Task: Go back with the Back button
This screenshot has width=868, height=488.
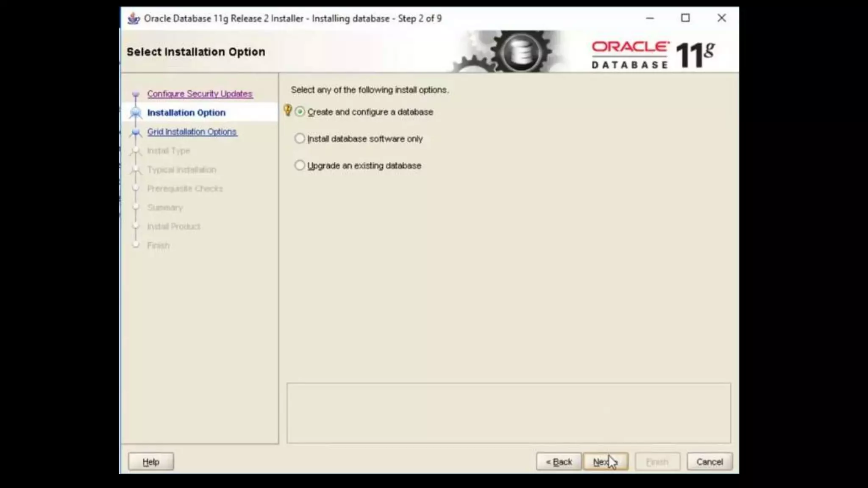Action: (559, 462)
